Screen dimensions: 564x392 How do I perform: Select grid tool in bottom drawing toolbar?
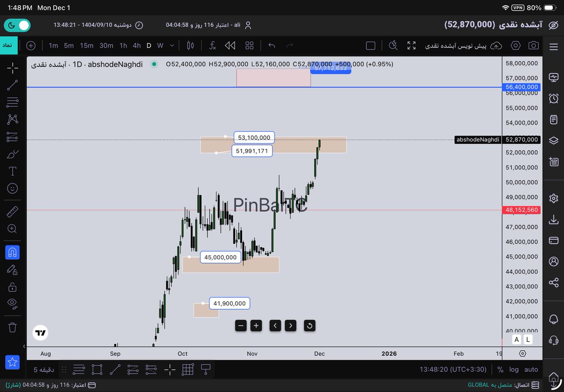coord(188,370)
